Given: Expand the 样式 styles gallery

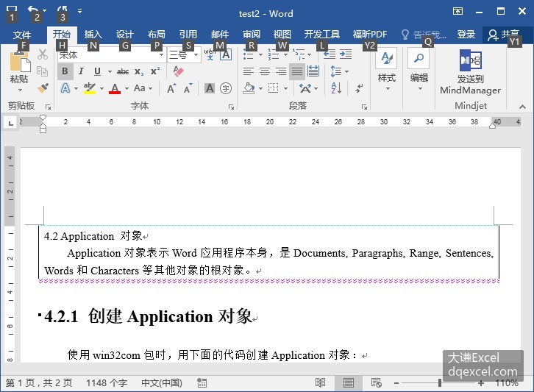Looking at the screenshot, I should click(387, 71).
